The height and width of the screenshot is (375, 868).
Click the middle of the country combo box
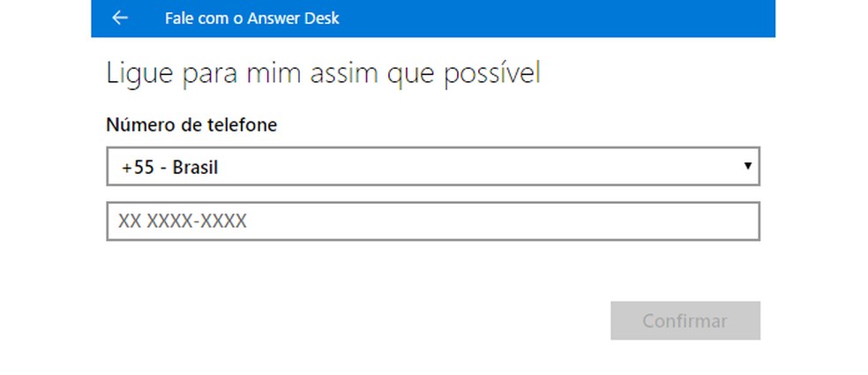(x=432, y=167)
